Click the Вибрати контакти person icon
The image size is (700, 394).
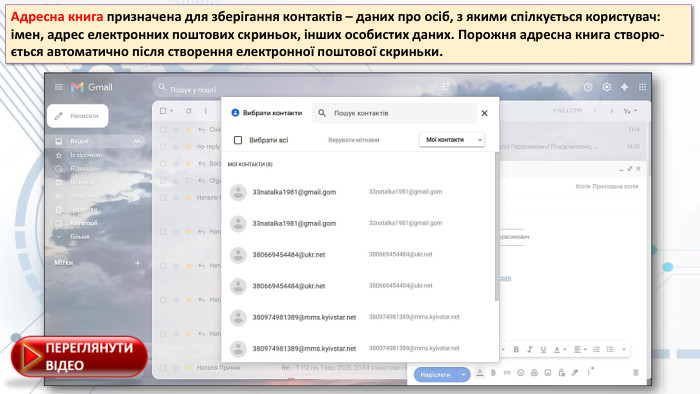[235, 113]
